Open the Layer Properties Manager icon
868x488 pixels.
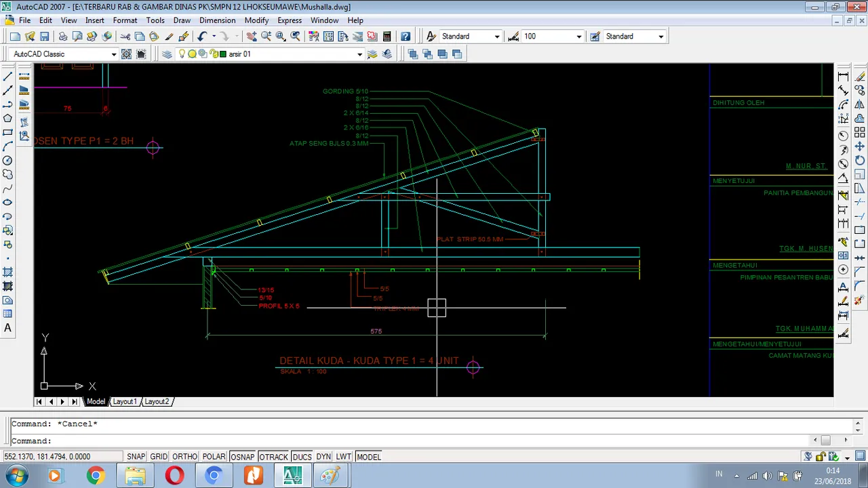click(x=167, y=54)
